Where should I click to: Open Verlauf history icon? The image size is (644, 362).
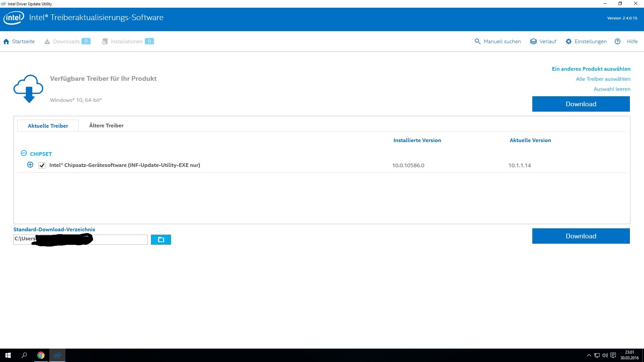(533, 42)
